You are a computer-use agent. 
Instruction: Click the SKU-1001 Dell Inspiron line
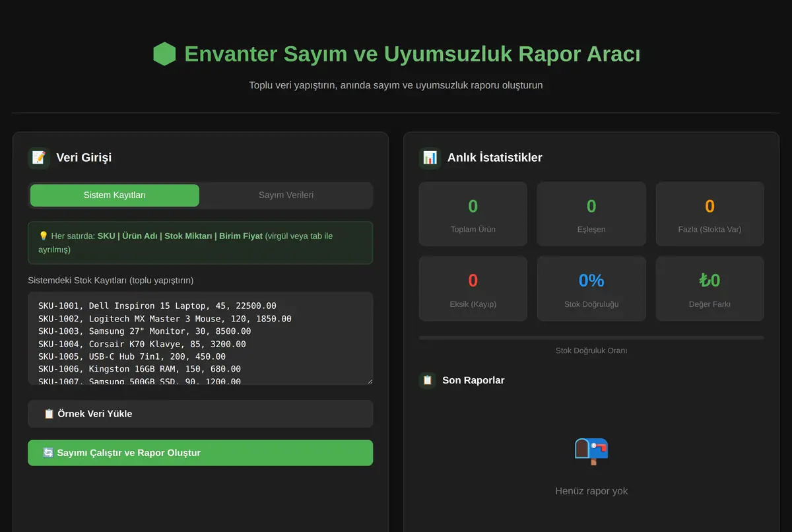point(157,306)
